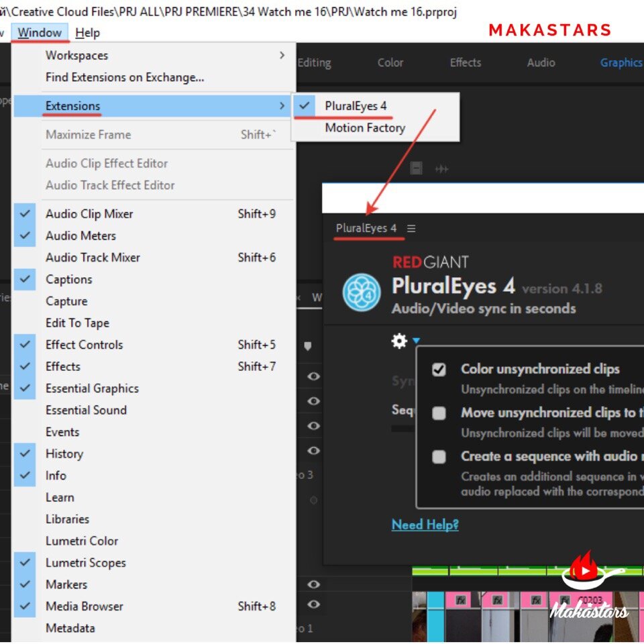Uncheck Color unsynchronized clips
The height and width of the screenshot is (644, 644).
439,370
